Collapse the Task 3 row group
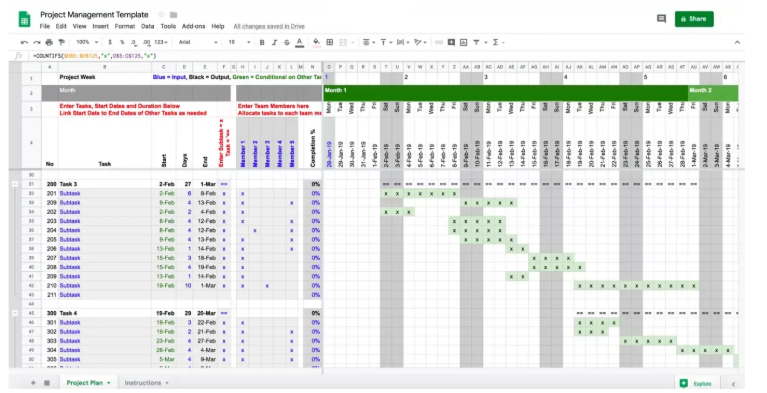 coord(15,184)
